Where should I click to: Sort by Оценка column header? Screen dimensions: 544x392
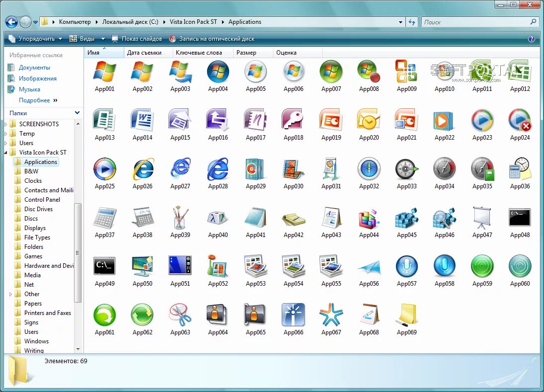[x=298, y=53]
